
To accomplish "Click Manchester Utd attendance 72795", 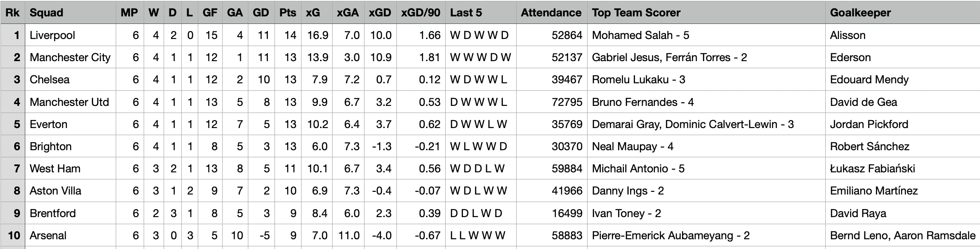I will pos(552,102).
